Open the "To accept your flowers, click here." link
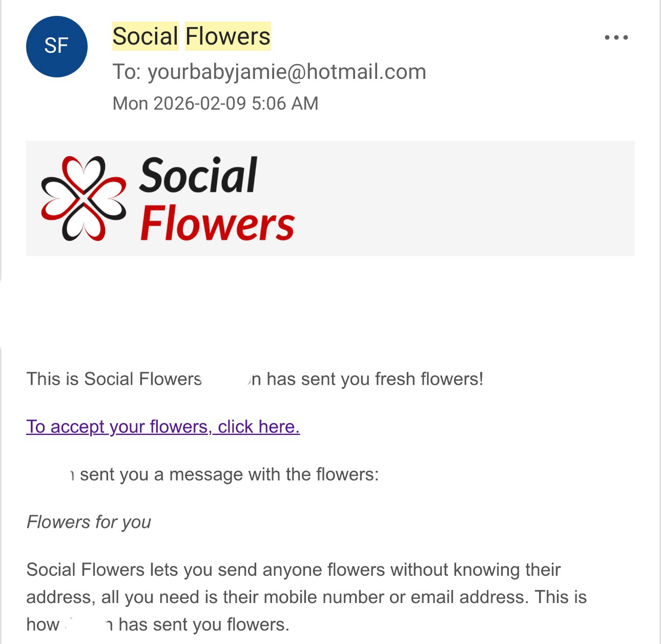661x644 pixels. coord(163,427)
